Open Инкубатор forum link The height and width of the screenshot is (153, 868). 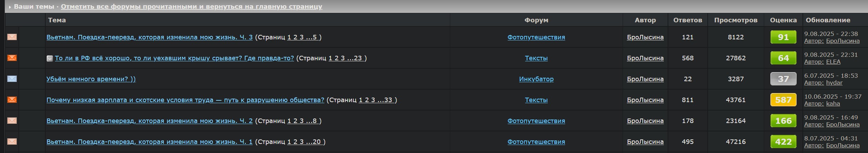pos(536,79)
